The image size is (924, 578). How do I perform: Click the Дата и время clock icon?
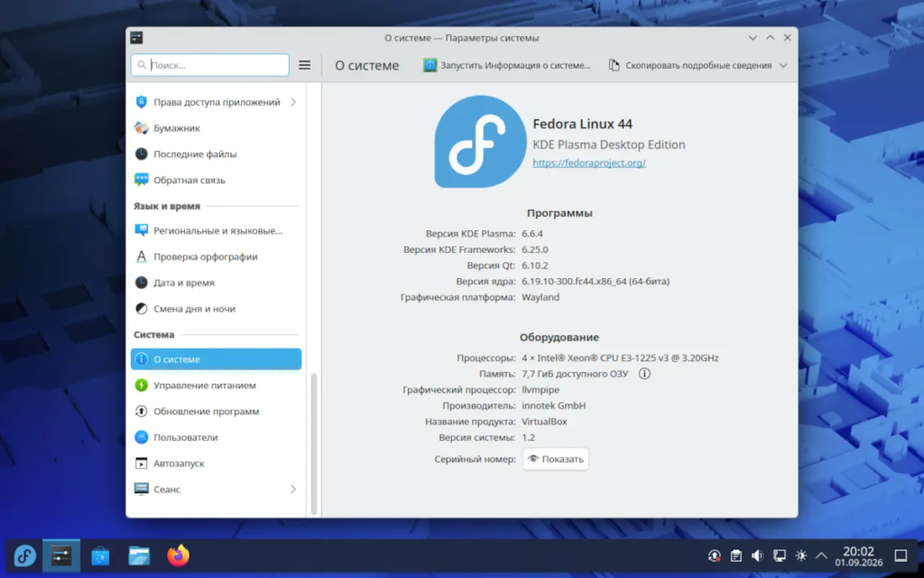pyautogui.click(x=141, y=283)
